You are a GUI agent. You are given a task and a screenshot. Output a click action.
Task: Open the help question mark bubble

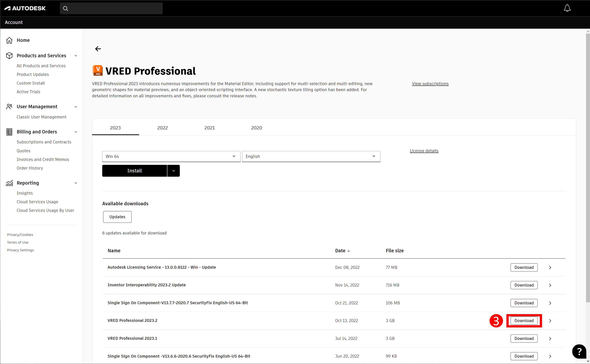(x=579, y=351)
